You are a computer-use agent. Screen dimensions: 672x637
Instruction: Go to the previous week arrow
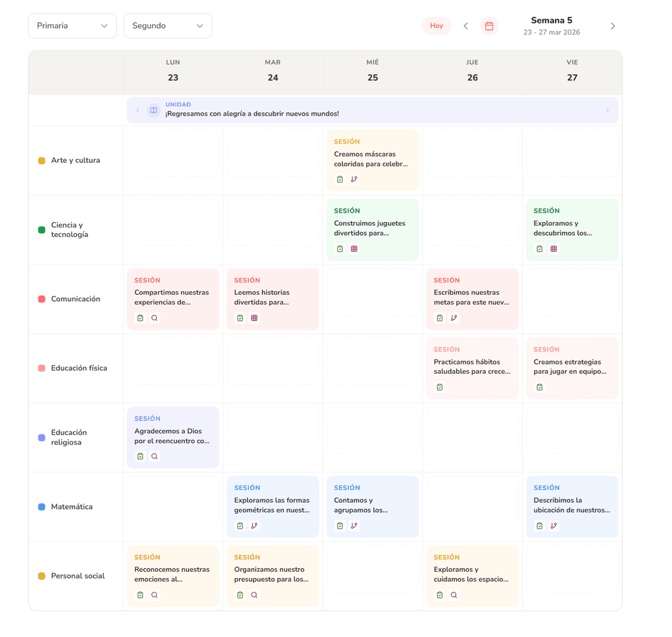(465, 26)
